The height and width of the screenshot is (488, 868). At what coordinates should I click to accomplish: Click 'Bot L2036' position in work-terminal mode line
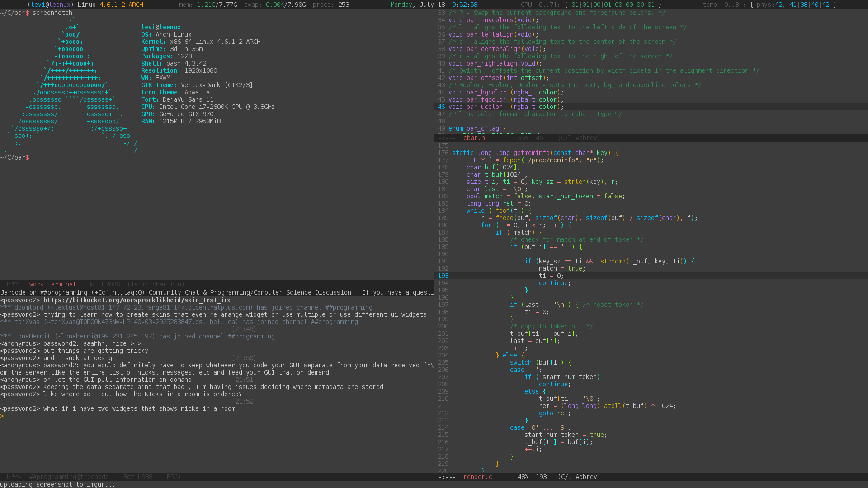(x=104, y=284)
